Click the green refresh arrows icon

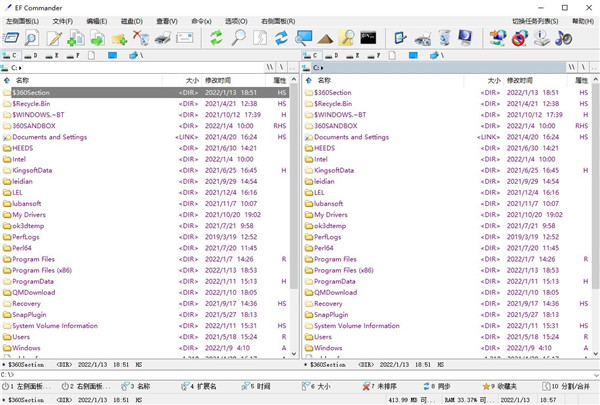(216, 38)
